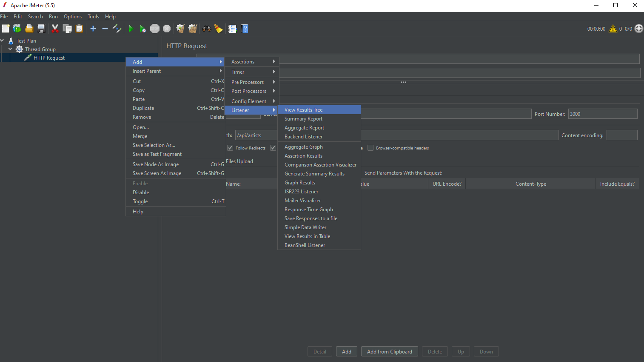Click the Port Number field
This screenshot has height=362, width=644.
click(603, 114)
